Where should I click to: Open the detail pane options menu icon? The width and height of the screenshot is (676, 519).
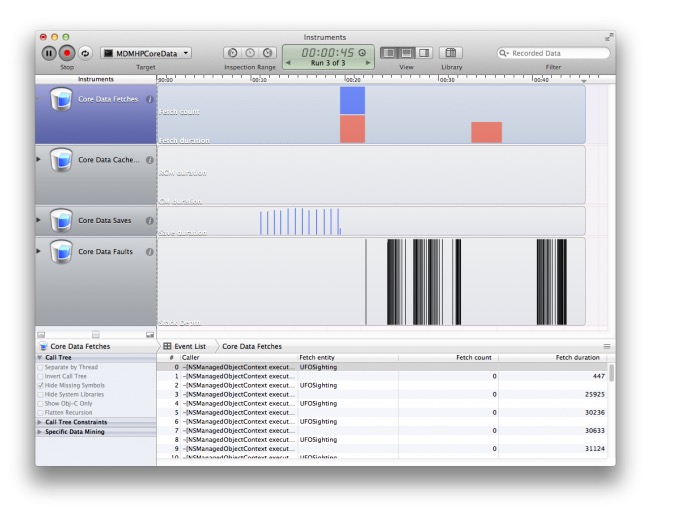[607, 347]
